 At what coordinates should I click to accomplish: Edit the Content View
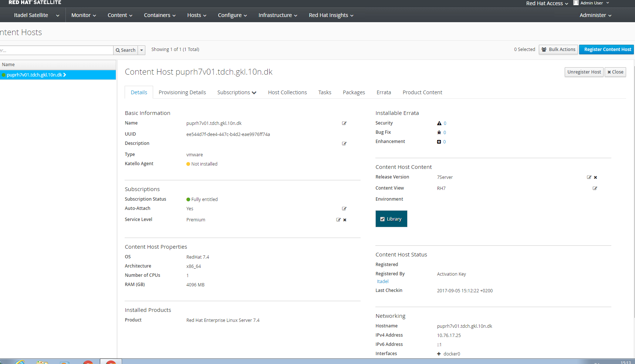click(x=595, y=188)
